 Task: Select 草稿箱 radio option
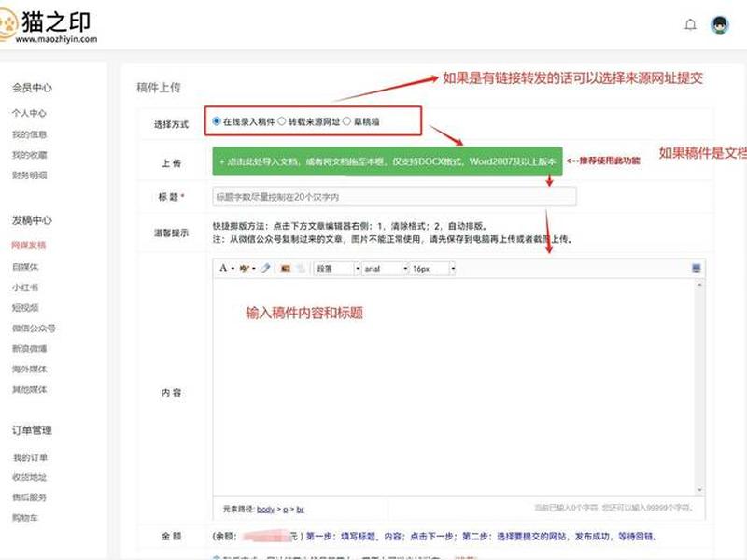point(346,121)
